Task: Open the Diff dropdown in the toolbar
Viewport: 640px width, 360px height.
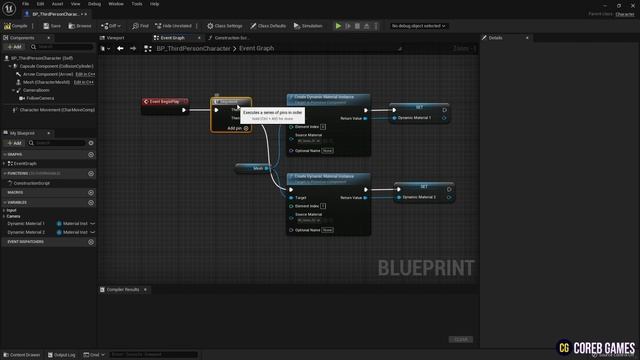Action: click(x=111, y=26)
